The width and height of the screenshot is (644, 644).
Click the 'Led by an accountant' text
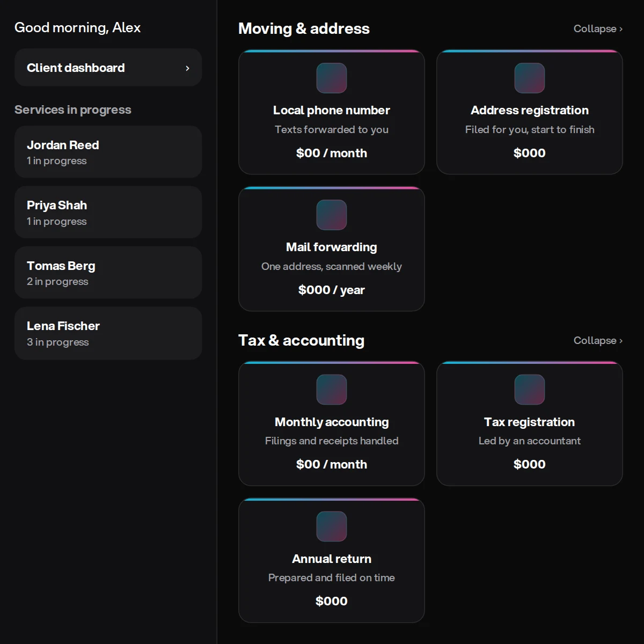point(530,441)
